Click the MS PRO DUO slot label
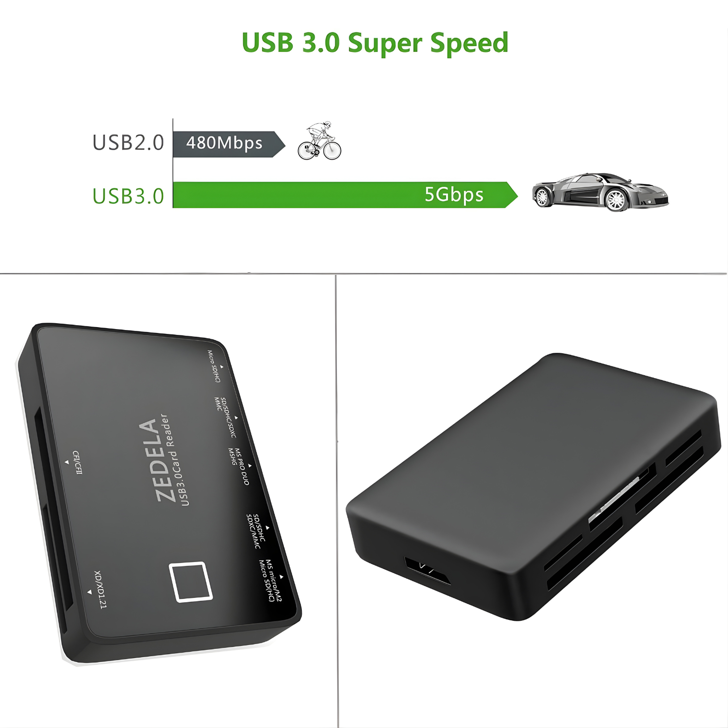728x728 pixels. [x=240, y=466]
